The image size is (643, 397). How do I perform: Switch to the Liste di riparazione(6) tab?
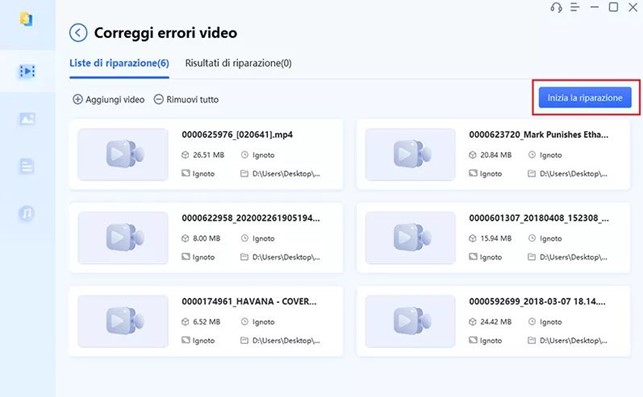tap(119, 63)
